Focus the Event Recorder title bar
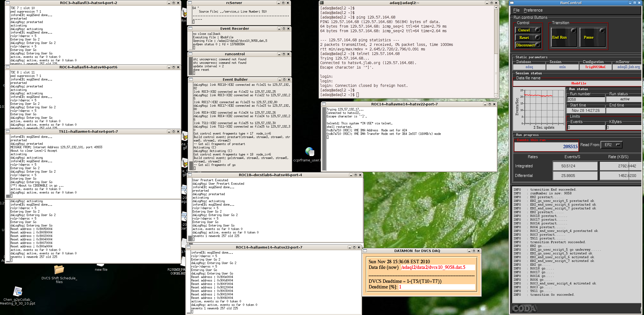 [235, 28]
